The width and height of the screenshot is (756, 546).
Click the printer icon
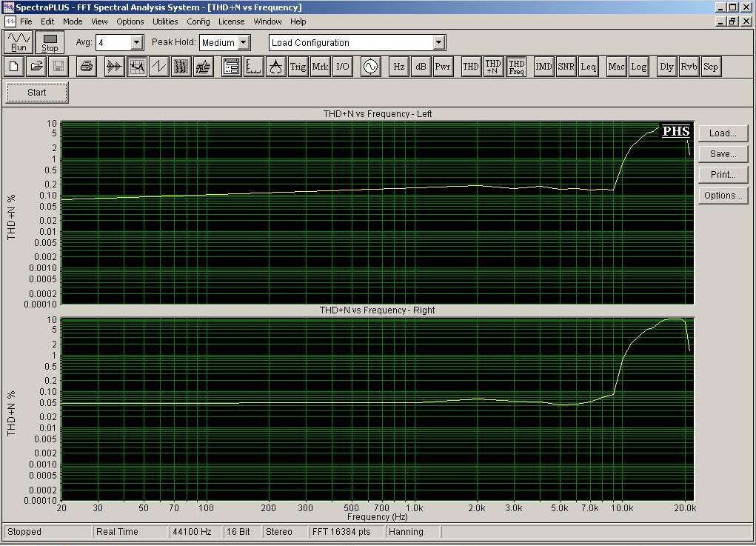86,67
